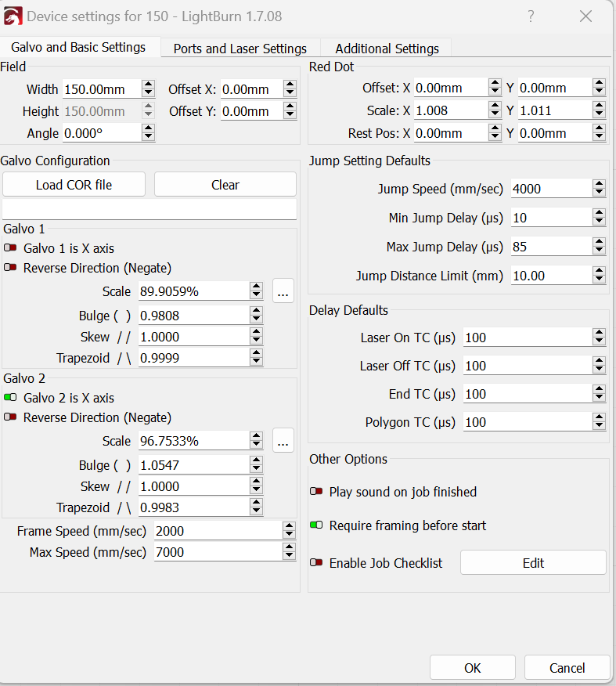Adjust Max Jump Delay spinner arrows
The image size is (616, 686).
point(600,247)
